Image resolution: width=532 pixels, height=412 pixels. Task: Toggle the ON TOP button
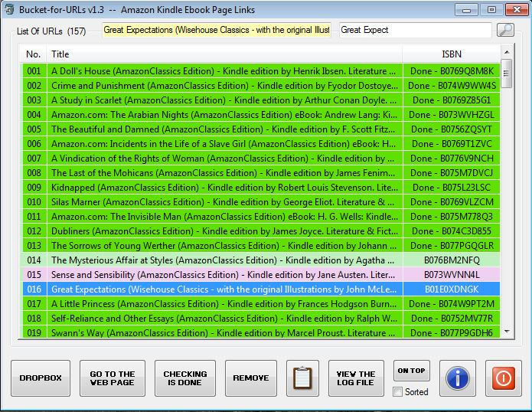coord(412,371)
